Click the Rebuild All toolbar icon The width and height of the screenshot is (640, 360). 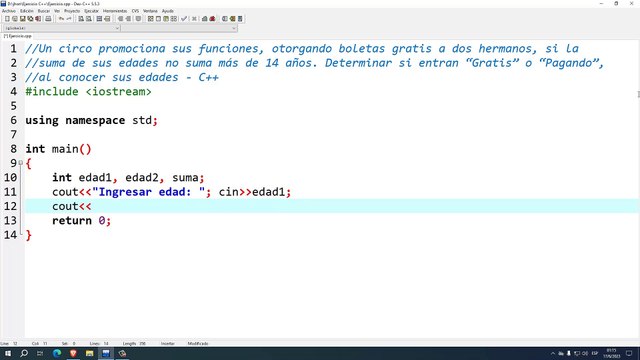173,19
